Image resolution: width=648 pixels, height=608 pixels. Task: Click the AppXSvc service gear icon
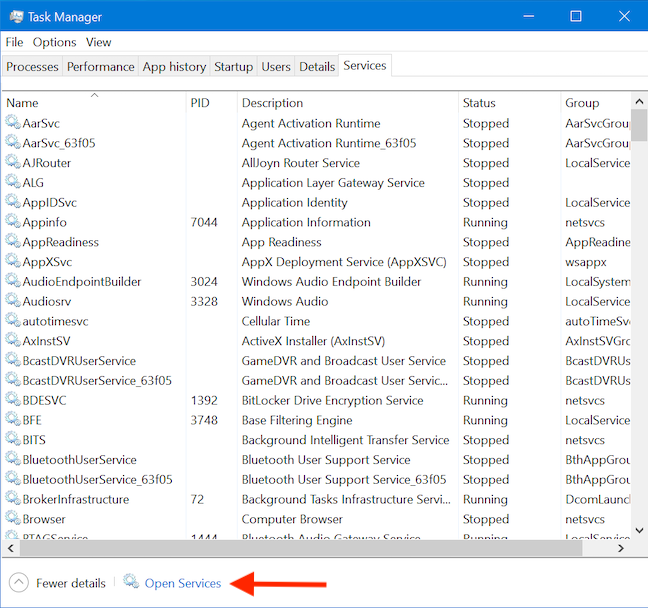[13, 261]
